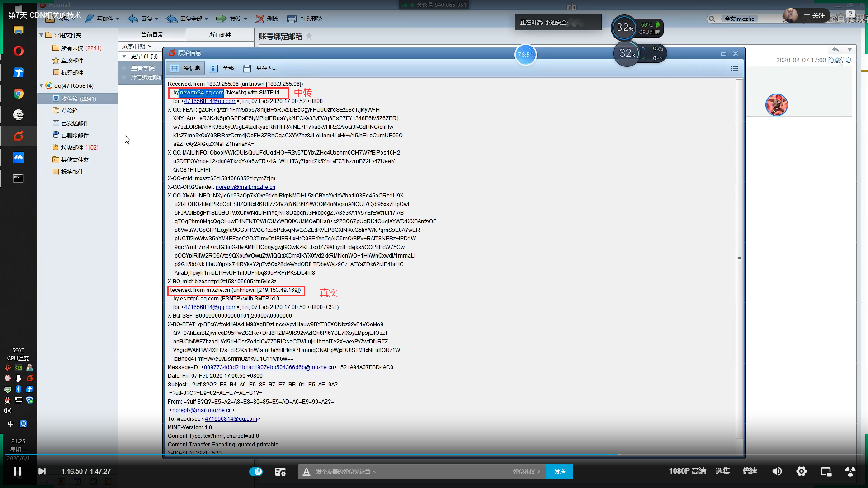Expand the 回复 dropdown arrow
This screenshot has height=488, width=868.
156,19
